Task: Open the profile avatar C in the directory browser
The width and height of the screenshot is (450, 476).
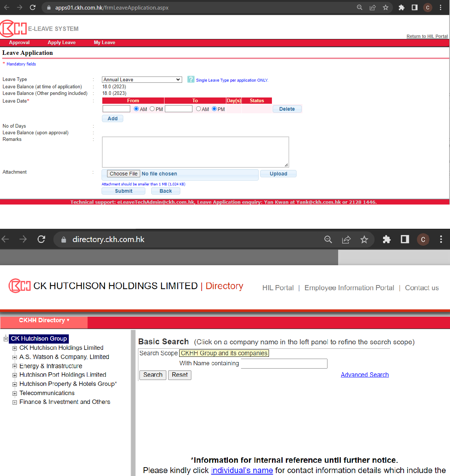Action: pos(423,239)
